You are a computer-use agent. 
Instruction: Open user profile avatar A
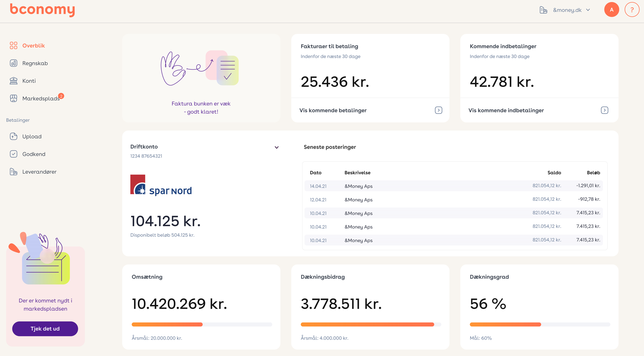tap(611, 10)
